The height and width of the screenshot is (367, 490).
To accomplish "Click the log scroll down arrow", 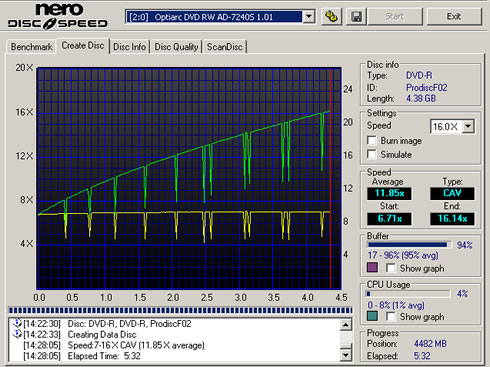I will point(346,355).
